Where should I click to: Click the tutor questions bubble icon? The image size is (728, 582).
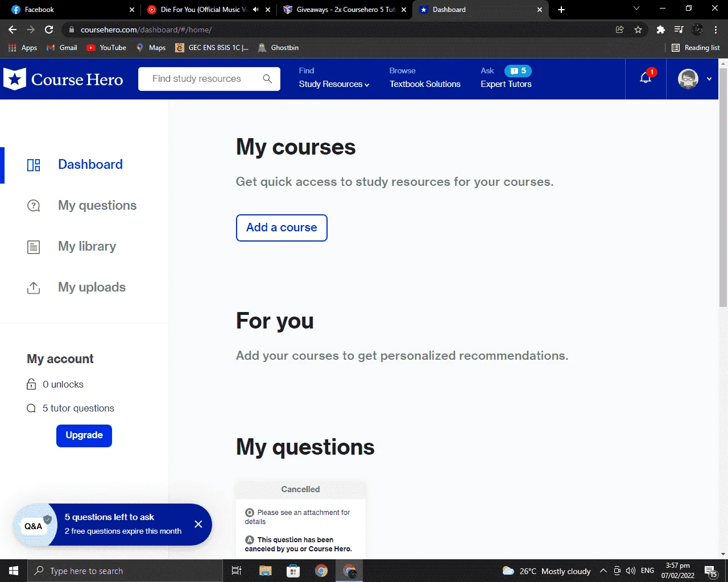click(x=31, y=408)
